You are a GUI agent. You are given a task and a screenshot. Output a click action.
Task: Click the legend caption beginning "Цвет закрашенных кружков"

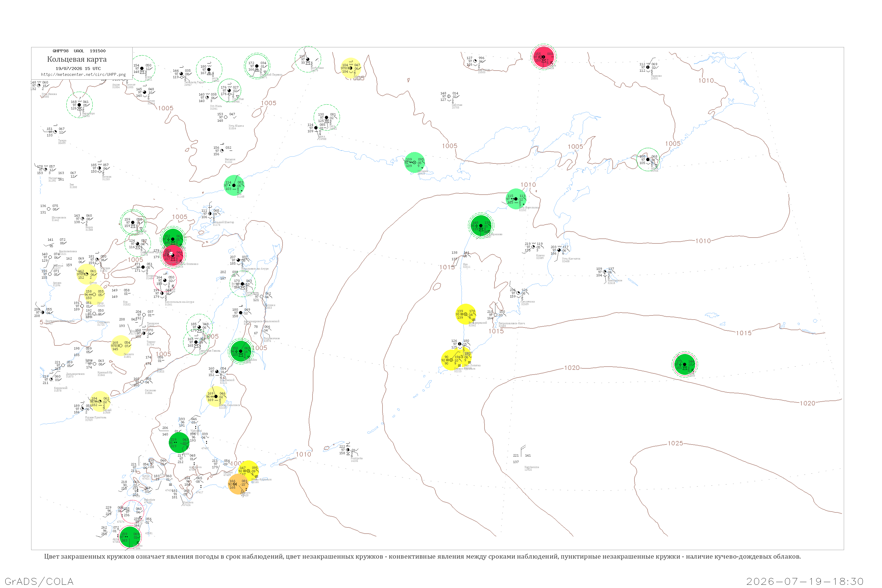point(422,557)
